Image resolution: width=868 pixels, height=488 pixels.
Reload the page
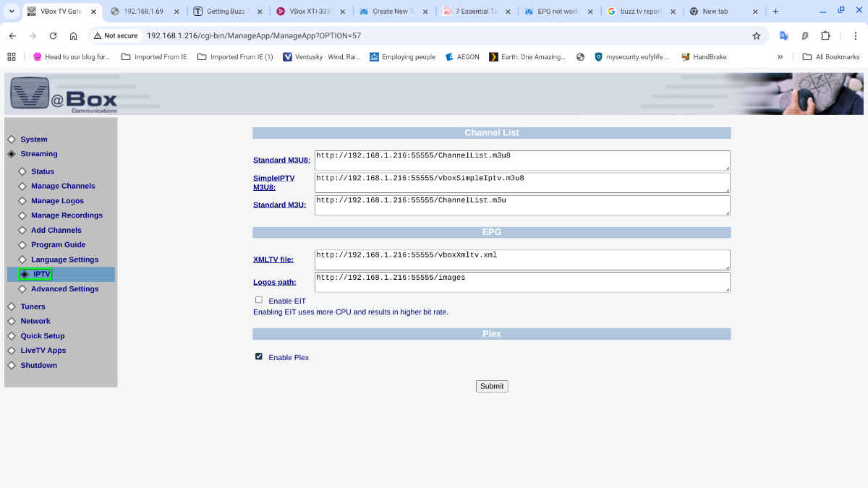click(x=53, y=35)
